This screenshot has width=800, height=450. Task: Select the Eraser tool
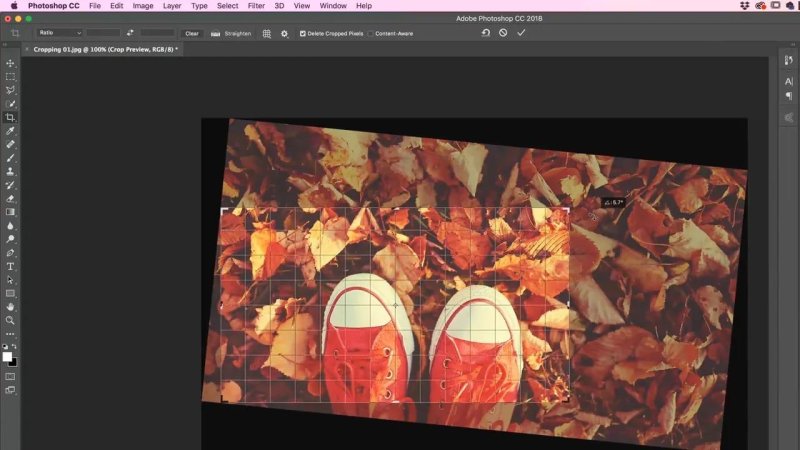[10, 198]
